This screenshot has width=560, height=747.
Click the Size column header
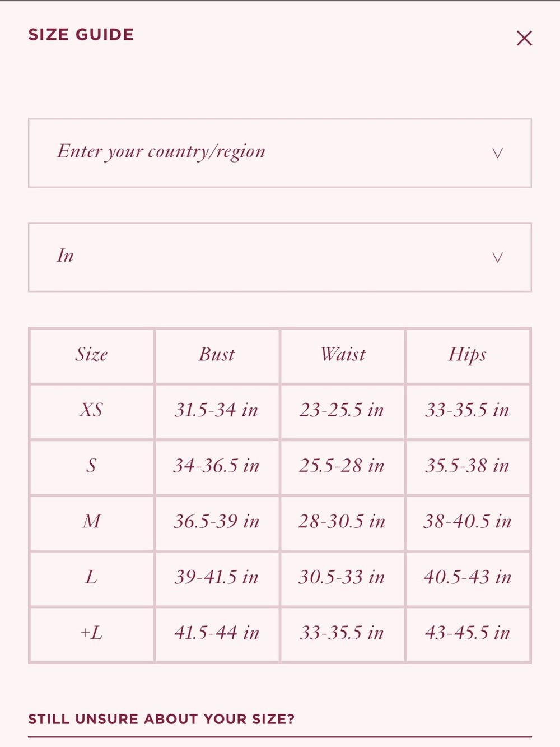[91, 354]
